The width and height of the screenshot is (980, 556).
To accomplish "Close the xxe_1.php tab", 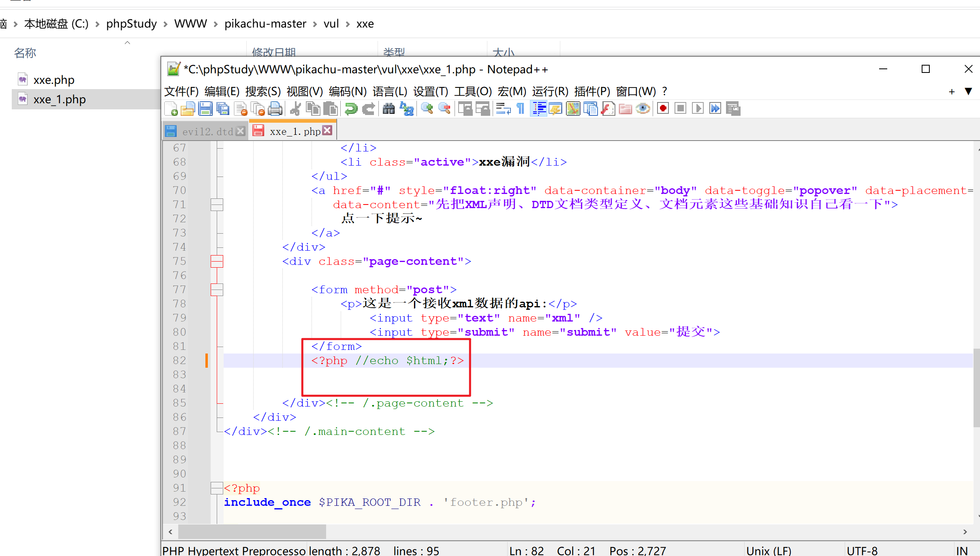I will (x=328, y=130).
